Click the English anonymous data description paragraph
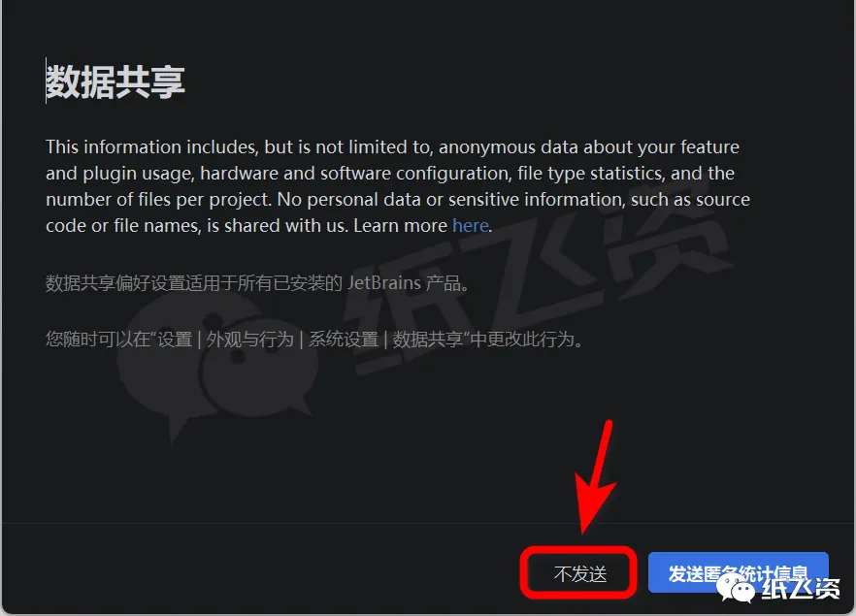This screenshot has width=856, height=616. pyautogui.click(x=398, y=186)
